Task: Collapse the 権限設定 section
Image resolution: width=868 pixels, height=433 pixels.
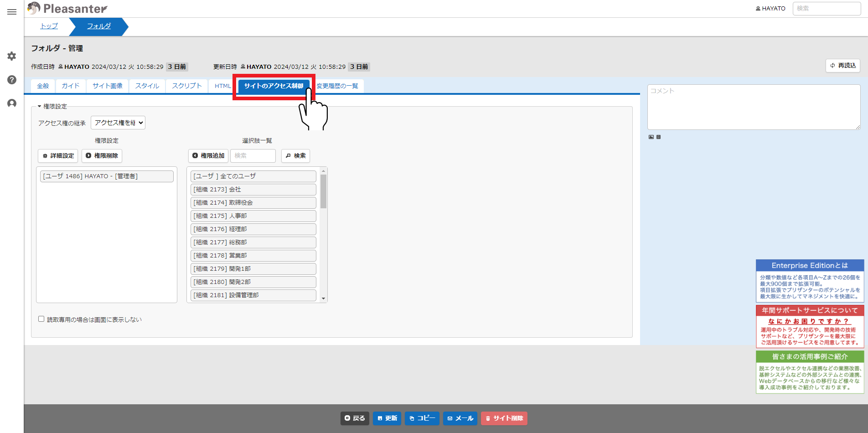Action: [x=52, y=106]
